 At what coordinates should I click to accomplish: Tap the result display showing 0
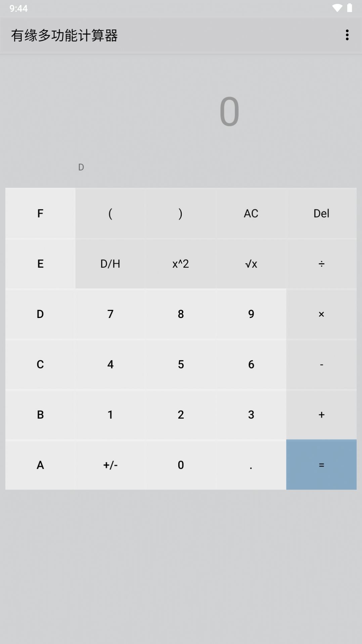[x=229, y=111]
